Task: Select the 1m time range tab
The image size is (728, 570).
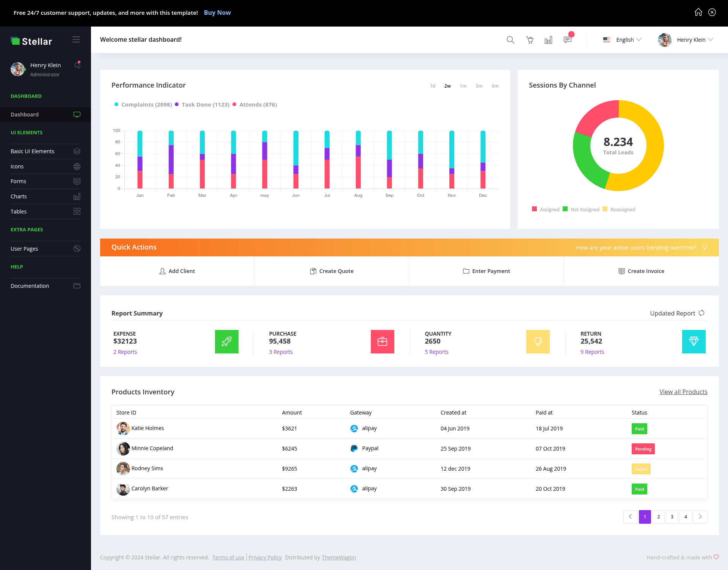Action: (463, 86)
